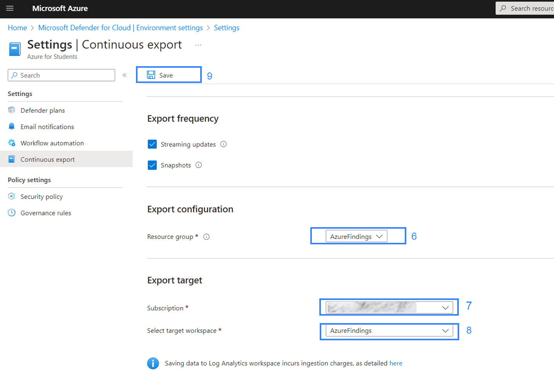Click the Workflow automation gear icon
Image resolution: width=554 pixels, height=392 pixels.
coord(12,143)
